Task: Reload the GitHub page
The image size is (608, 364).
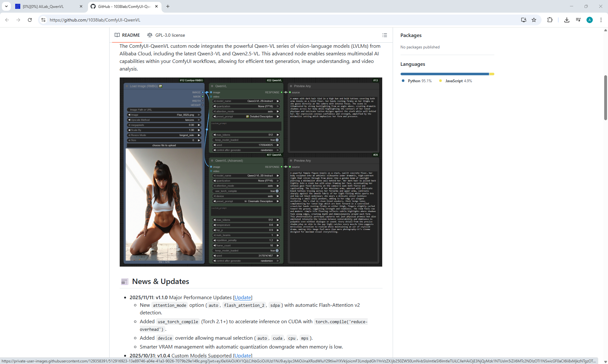Action: pyautogui.click(x=30, y=20)
